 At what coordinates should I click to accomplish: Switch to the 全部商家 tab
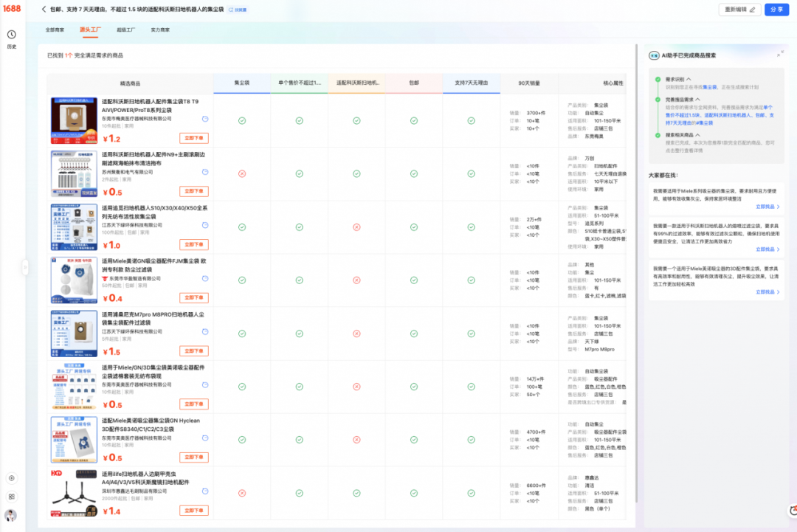[x=55, y=30]
